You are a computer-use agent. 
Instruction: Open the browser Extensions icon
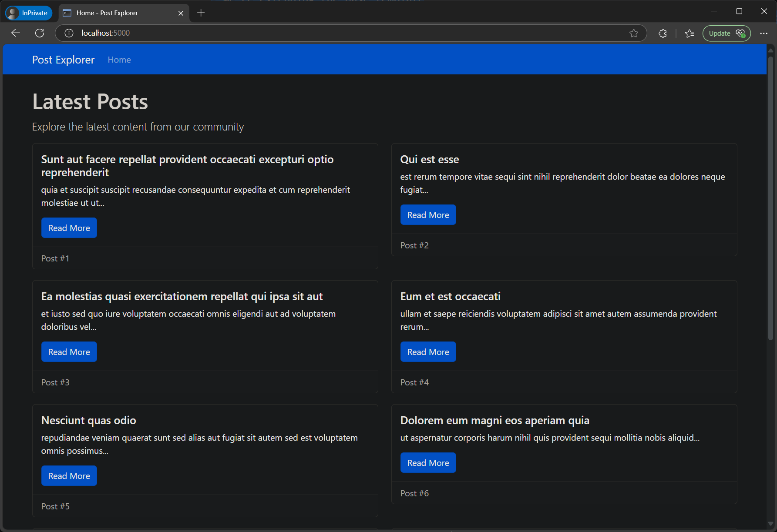(663, 33)
